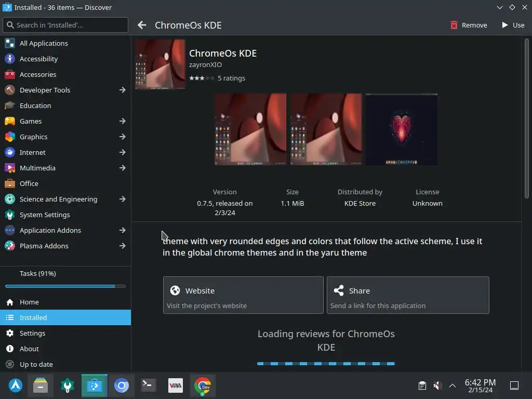Image resolution: width=532 pixels, height=399 pixels.
Task: Click the Settings gear icon in the sidebar
Action: 10,333
